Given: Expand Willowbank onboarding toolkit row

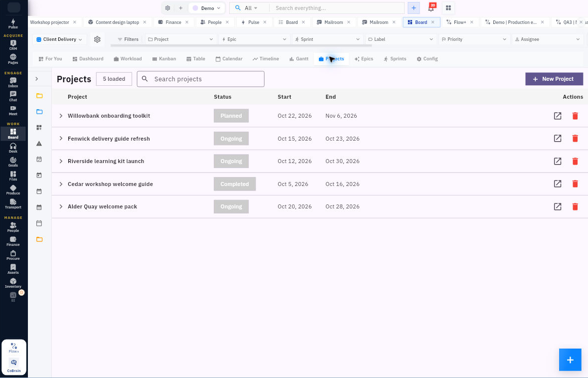Looking at the screenshot, I should click(x=61, y=116).
